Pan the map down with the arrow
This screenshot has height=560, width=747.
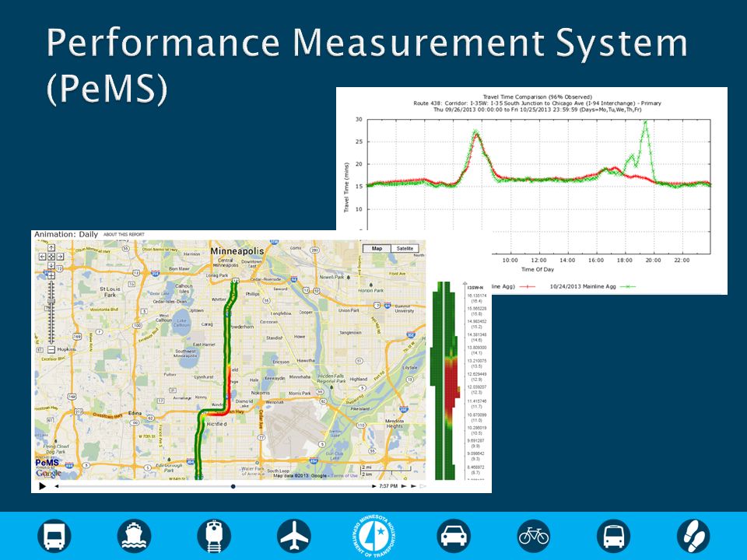(x=51, y=265)
